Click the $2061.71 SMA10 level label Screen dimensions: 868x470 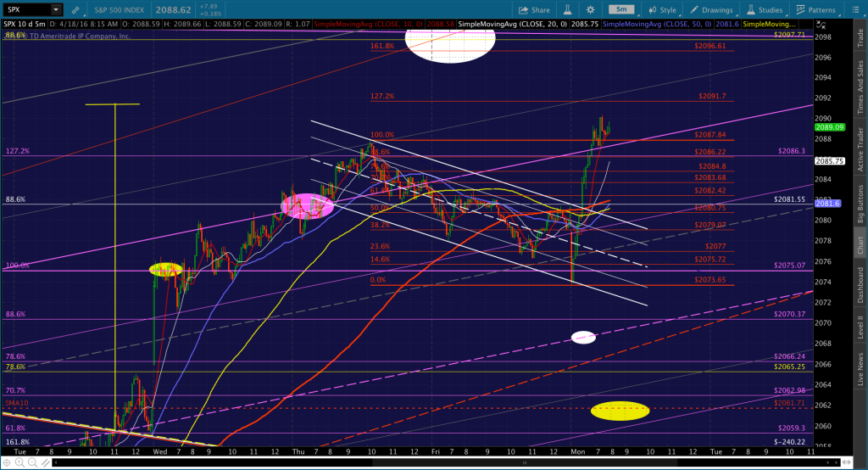(789, 403)
